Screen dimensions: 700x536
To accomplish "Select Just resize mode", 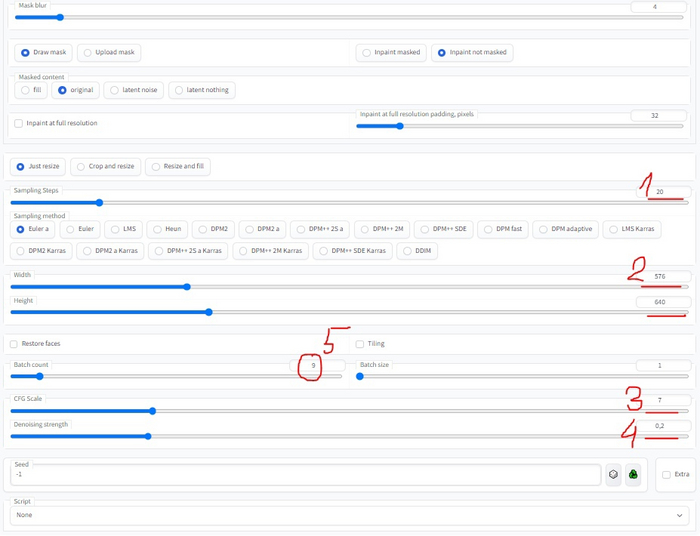I will (x=38, y=166).
